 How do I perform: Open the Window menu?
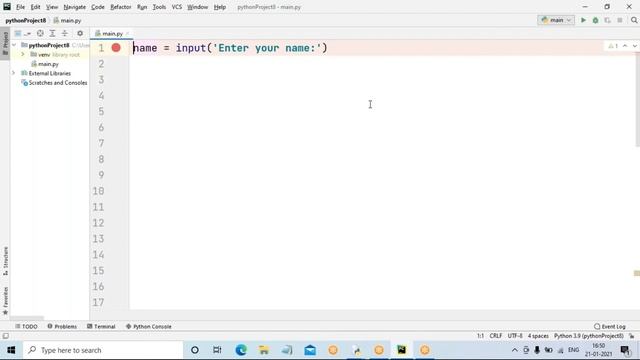pyautogui.click(x=198, y=7)
